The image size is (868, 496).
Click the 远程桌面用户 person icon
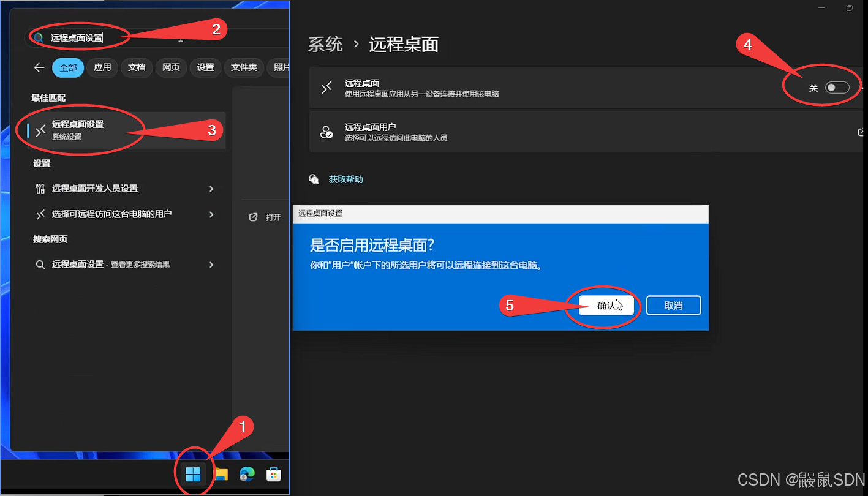pyautogui.click(x=327, y=132)
